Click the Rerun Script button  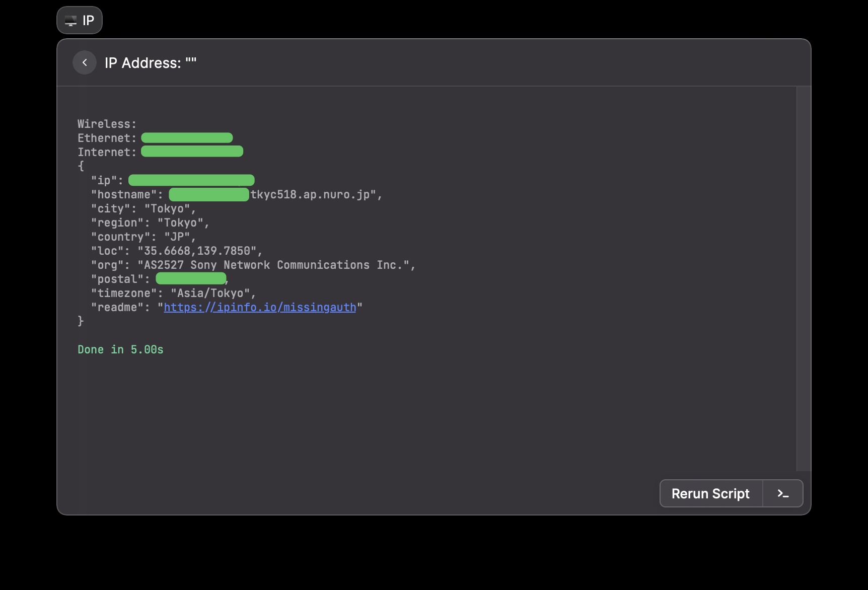coord(710,494)
